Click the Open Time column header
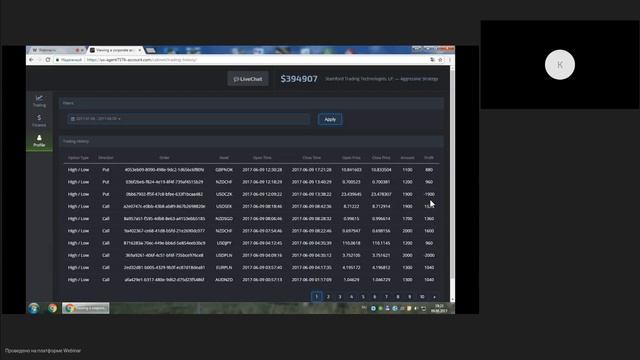The height and width of the screenshot is (360, 640). [262, 158]
